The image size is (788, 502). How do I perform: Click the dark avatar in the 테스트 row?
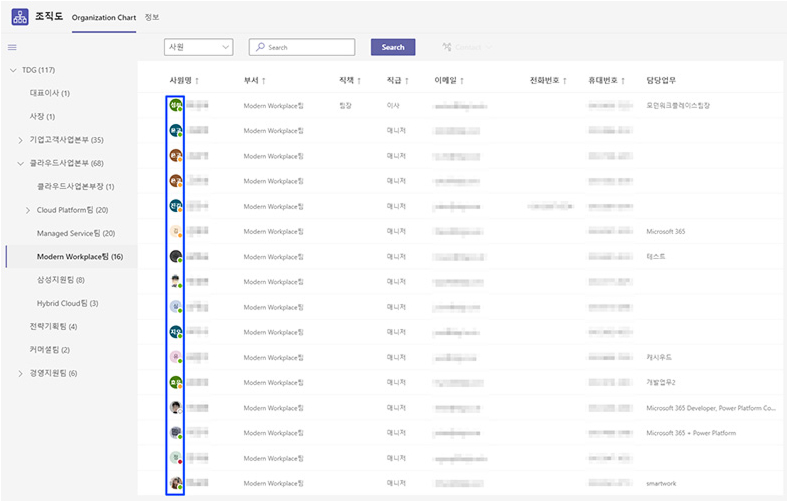click(175, 256)
